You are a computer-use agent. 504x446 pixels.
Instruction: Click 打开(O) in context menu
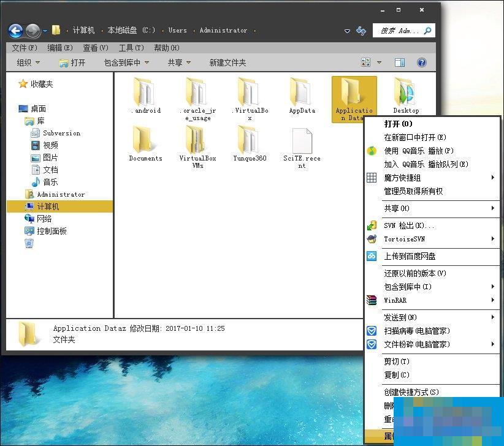pos(433,124)
